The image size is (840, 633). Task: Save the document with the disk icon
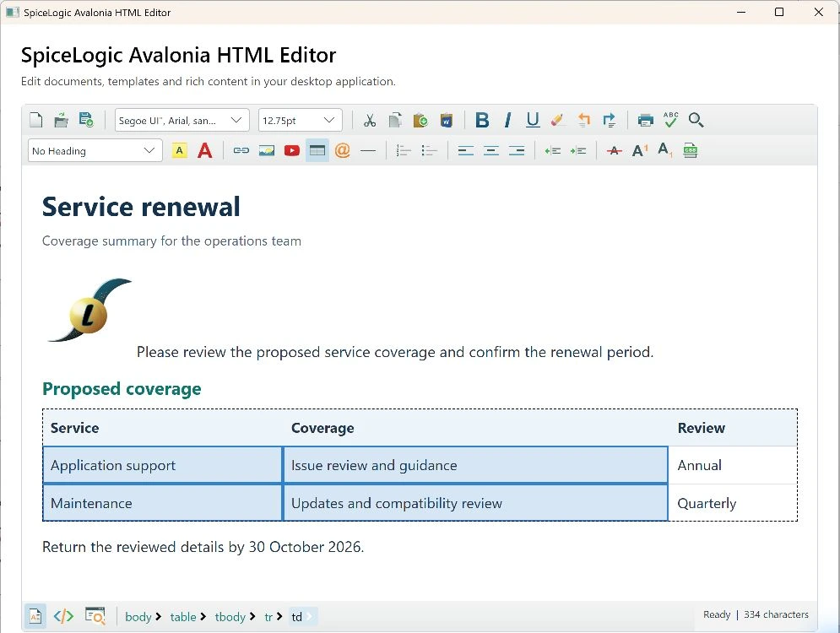point(86,119)
